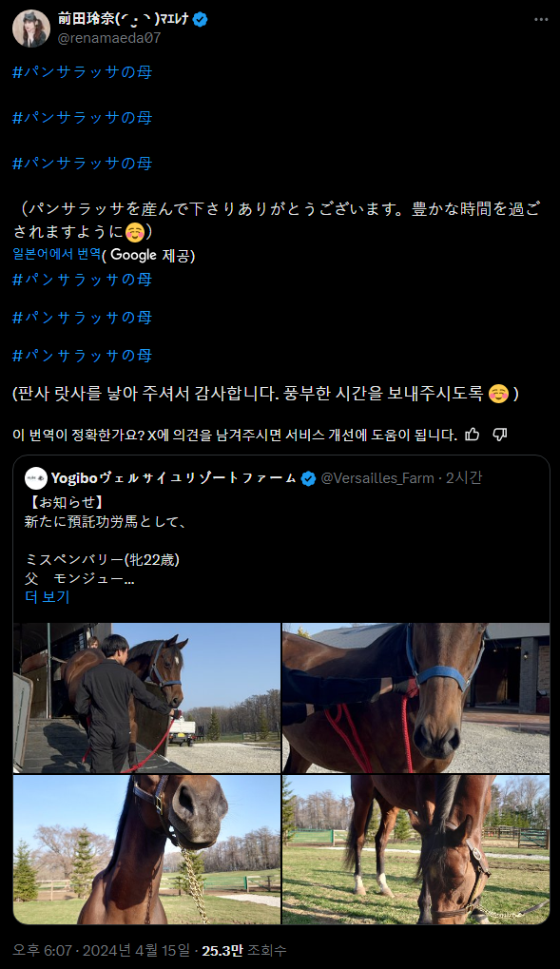The image size is (560, 969).
Task: Click the first #パンサラッサの母 hashtag
Action: (x=82, y=71)
